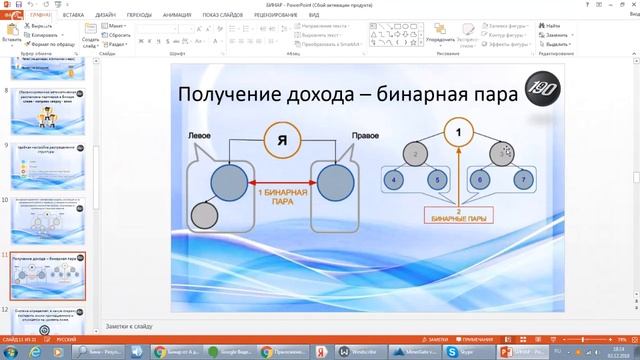Click the Undo arrow in quick access toolbar
The width and height of the screenshot is (640, 360).
pyautogui.click(x=31, y=4)
